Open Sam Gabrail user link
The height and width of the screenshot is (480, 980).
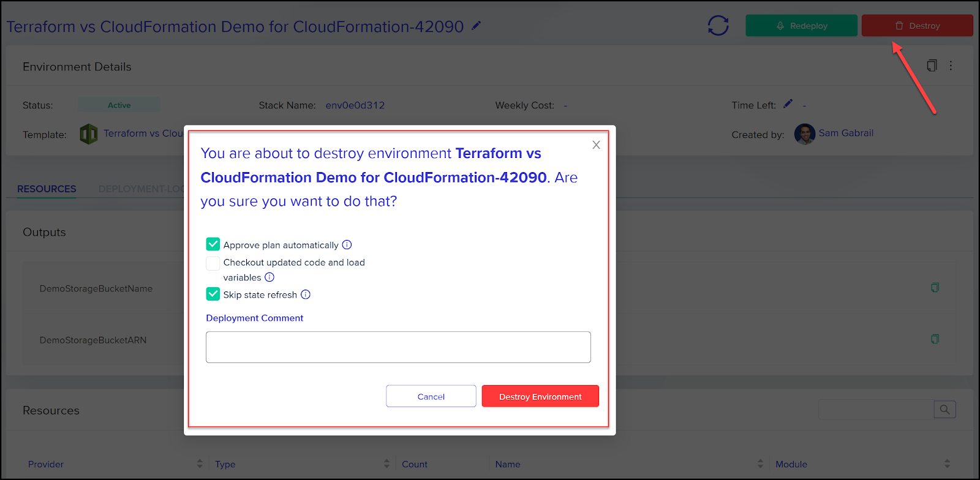(846, 133)
